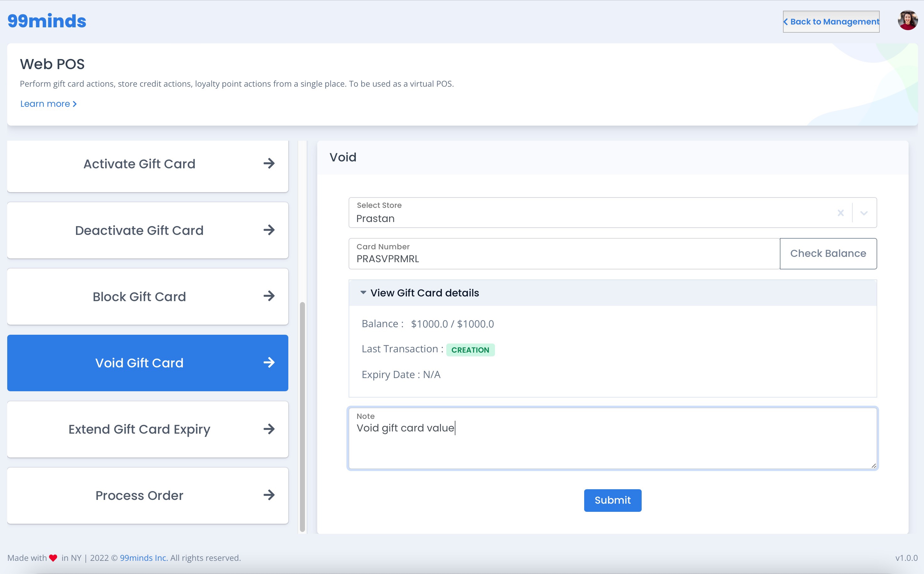Select Block Gift Card menu item
The height and width of the screenshot is (574, 924).
coord(148,296)
